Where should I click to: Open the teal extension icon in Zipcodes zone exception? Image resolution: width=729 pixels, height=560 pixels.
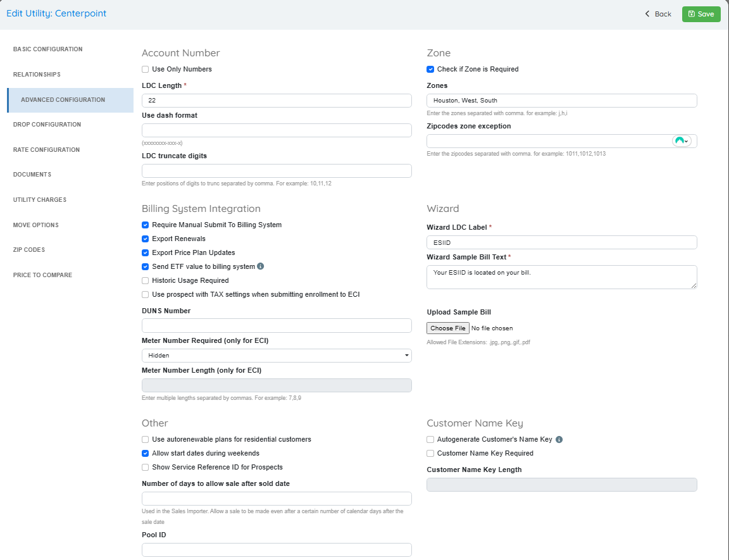(x=682, y=141)
